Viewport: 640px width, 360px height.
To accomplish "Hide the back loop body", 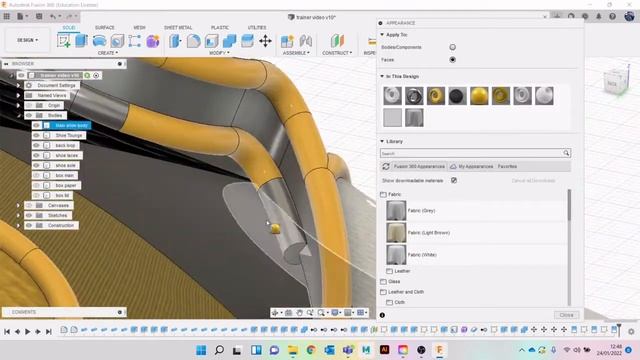I will point(36,145).
